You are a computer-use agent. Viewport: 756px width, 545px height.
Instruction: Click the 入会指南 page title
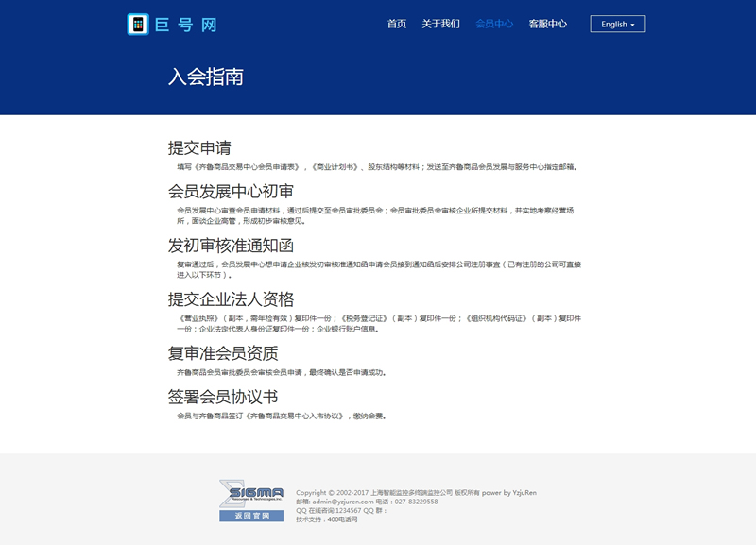(206, 77)
